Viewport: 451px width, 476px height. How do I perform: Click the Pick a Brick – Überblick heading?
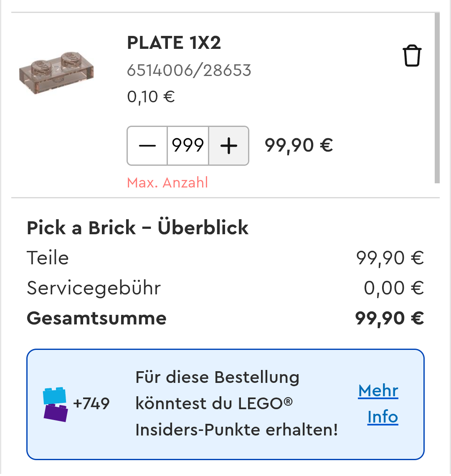coord(137,228)
